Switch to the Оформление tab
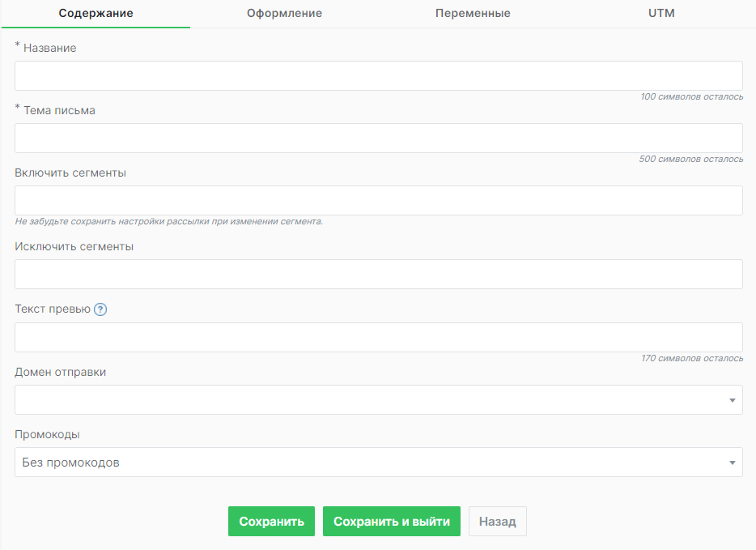 [x=284, y=14]
